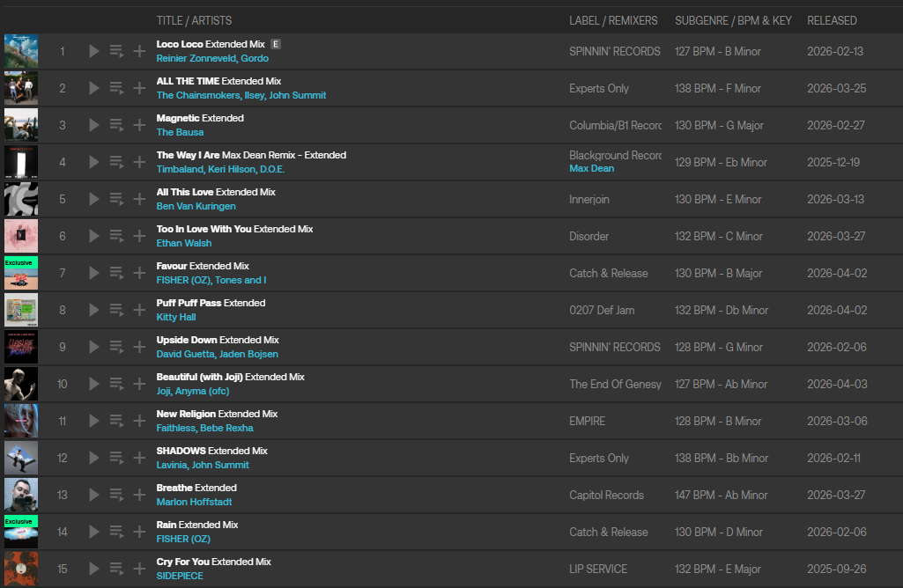Play Favour Extended Mix
Screen dimensions: 903x588
coord(94,273)
